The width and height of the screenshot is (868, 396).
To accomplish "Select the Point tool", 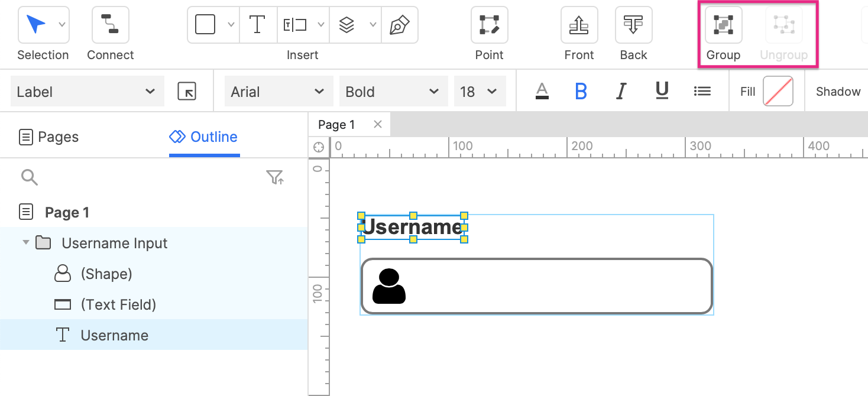I will 489,25.
